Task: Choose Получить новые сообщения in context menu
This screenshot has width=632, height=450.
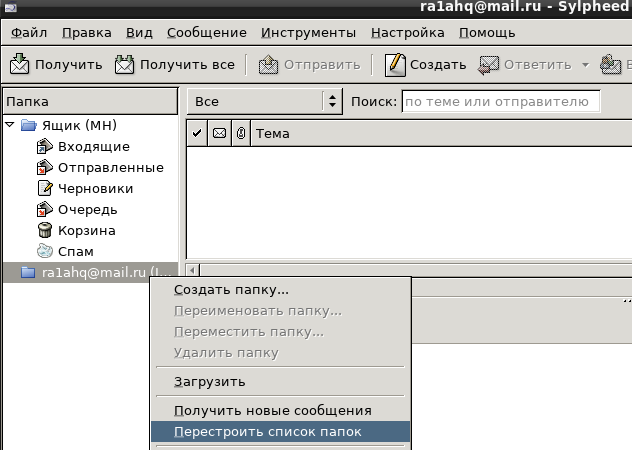Action: click(x=281, y=410)
